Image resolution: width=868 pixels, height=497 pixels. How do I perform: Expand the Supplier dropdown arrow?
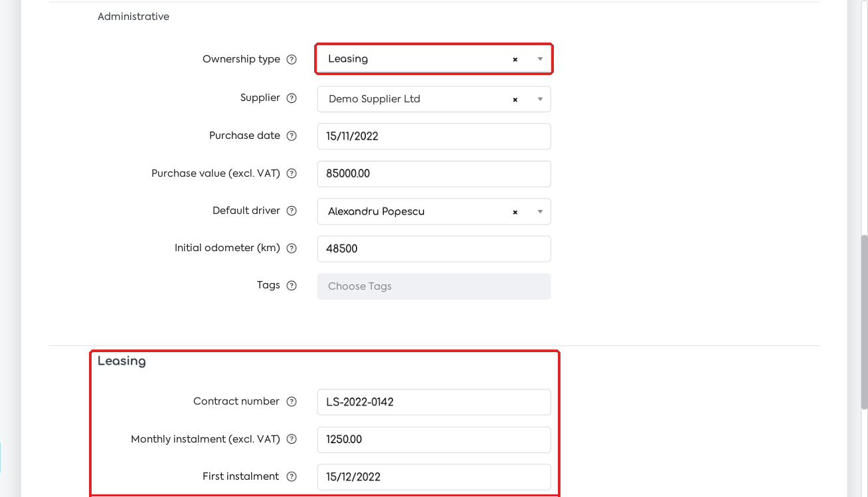click(x=540, y=100)
